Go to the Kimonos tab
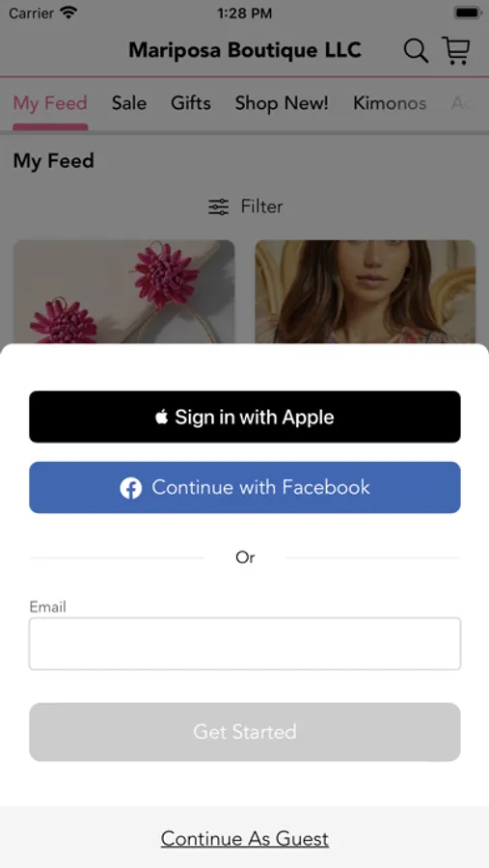The width and height of the screenshot is (489, 868). [390, 103]
